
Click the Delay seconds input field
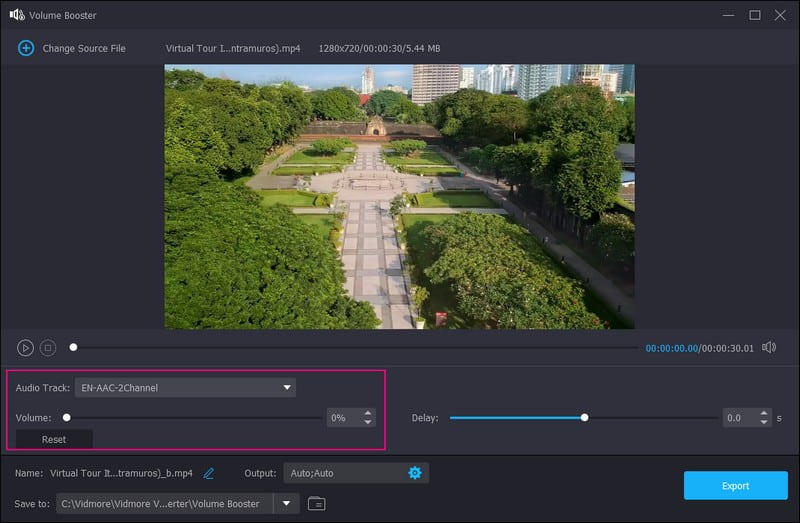(738, 418)
